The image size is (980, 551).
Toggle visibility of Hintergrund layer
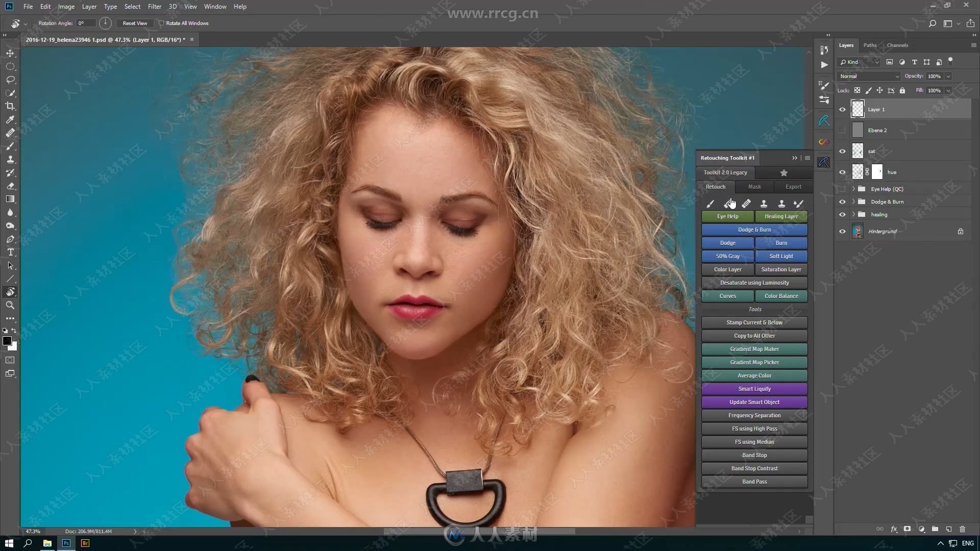point(842,231)
